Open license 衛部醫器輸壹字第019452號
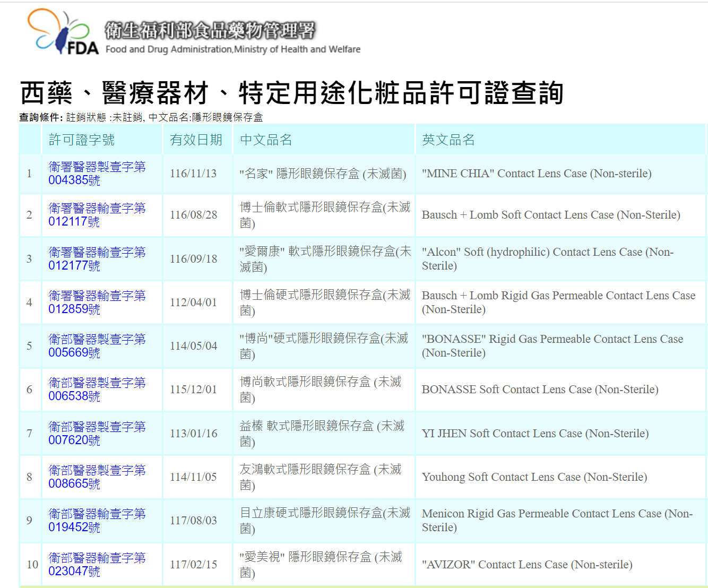Viewport: 708px width, 588px height. coord(97,521)
